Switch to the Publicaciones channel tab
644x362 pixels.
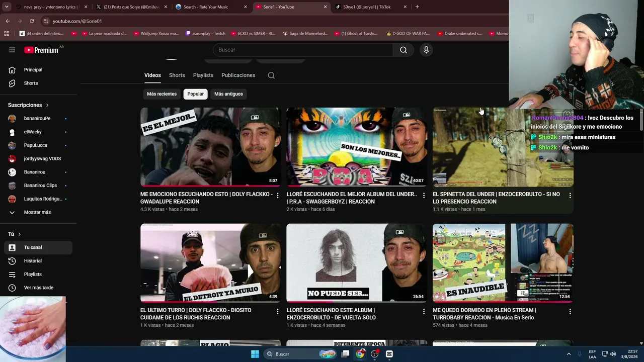click(238, 75)
